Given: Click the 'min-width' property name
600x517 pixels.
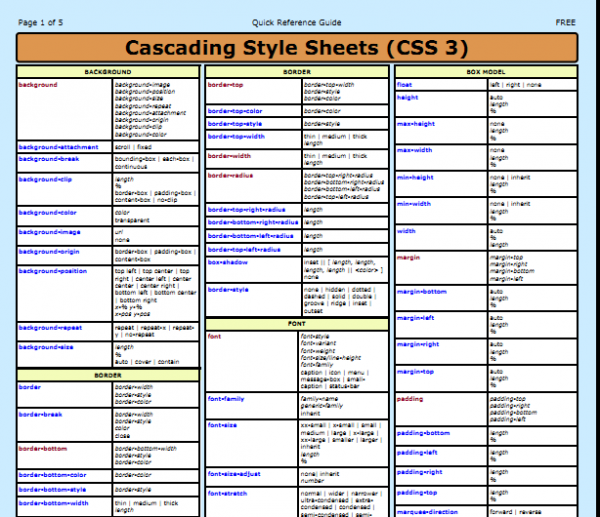Looking at the screenshot, I should 414,204.
